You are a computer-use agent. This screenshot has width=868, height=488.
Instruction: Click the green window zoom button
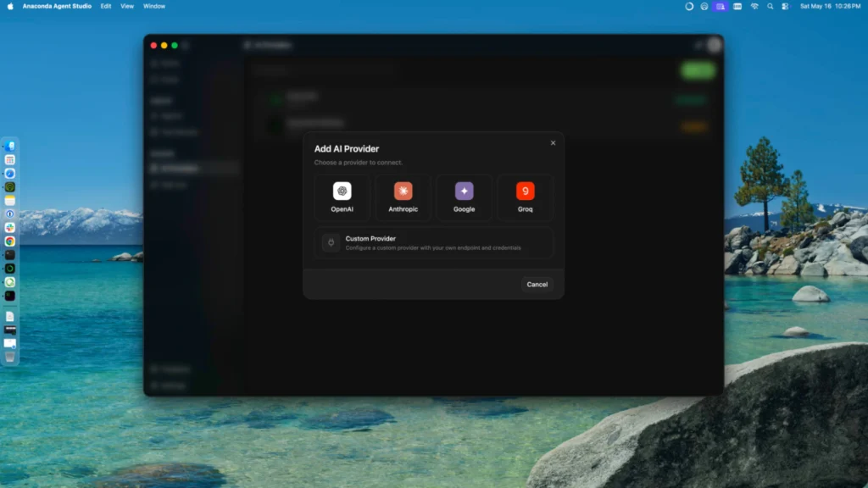[175, 46]
